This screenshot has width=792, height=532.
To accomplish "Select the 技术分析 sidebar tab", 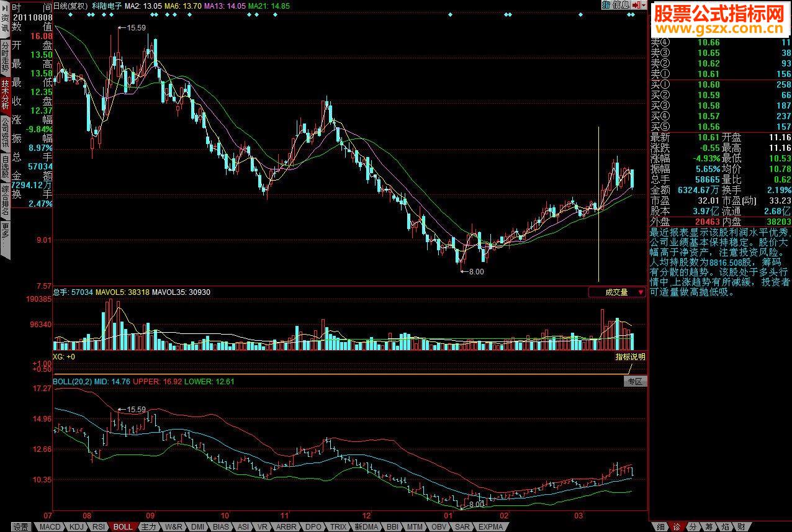I will (x=5, y=94).
